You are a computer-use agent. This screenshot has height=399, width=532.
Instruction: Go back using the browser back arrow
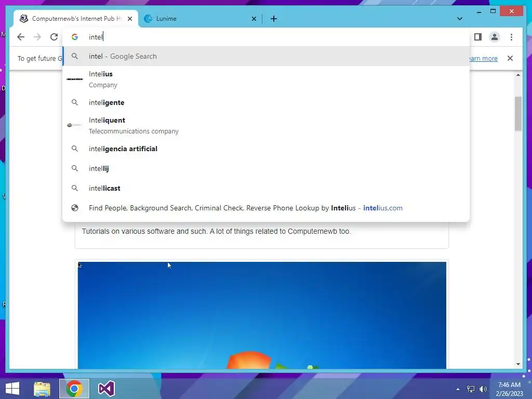pos(21,37)
